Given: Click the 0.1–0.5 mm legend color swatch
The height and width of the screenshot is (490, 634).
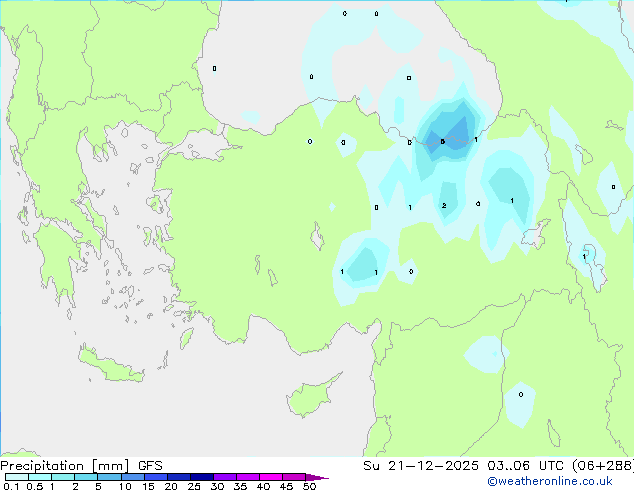Looking at the screenshot, I should click(17, 477).
